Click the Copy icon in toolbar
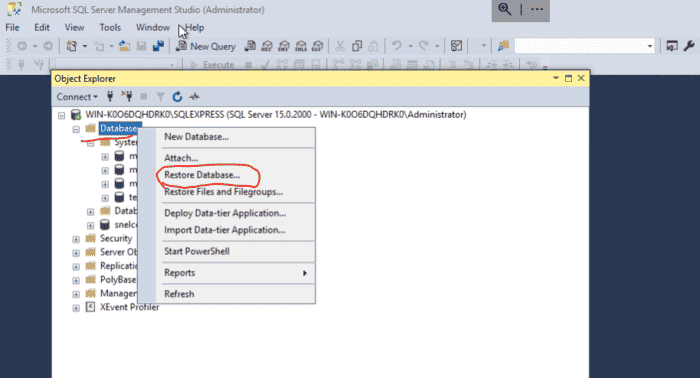Image resolution: width=700 pixels, height=378 pixels. [x=357, y=46]
